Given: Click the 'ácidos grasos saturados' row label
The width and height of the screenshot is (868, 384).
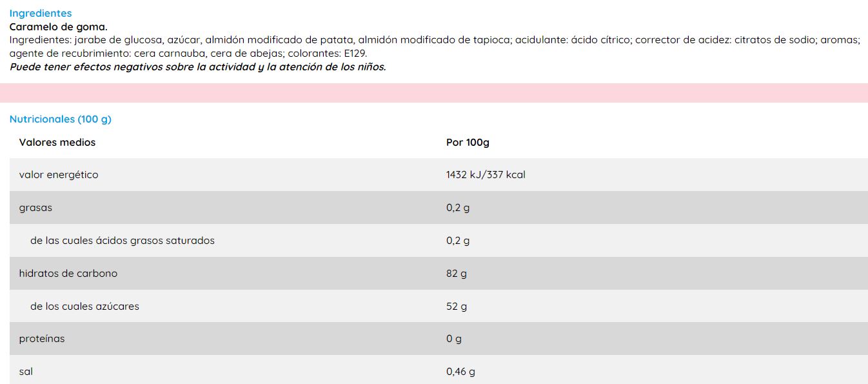Looking at the screenshot, I should [x=123, y=241].
